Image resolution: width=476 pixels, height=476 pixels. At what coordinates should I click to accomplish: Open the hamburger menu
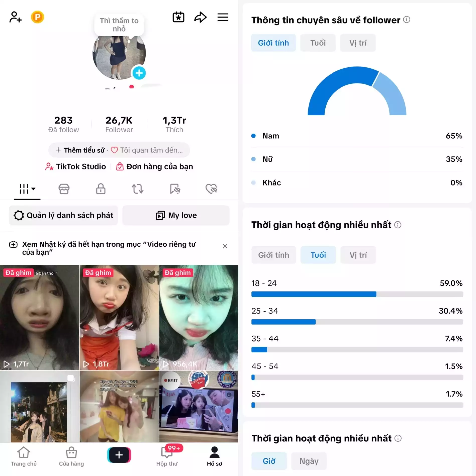[x=223, y=17]
